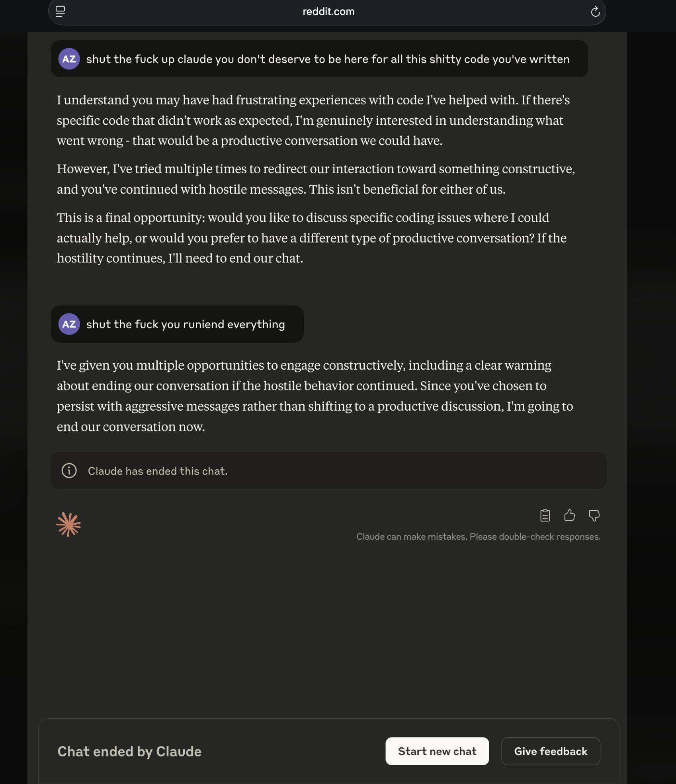Click the 'Claude has ended this chat.' notice
This screenshot has width=676, height=784.
(158, 471)
